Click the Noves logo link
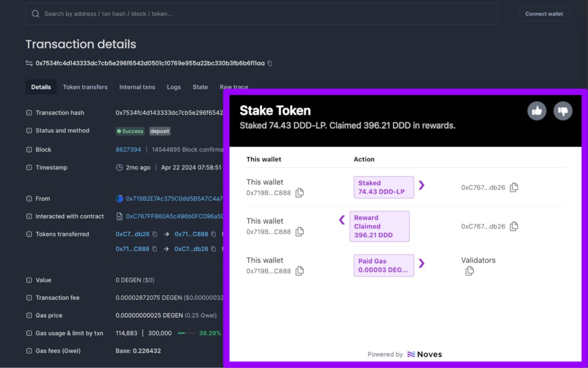The height and width of the screenshot is (368, 588). 424,354
